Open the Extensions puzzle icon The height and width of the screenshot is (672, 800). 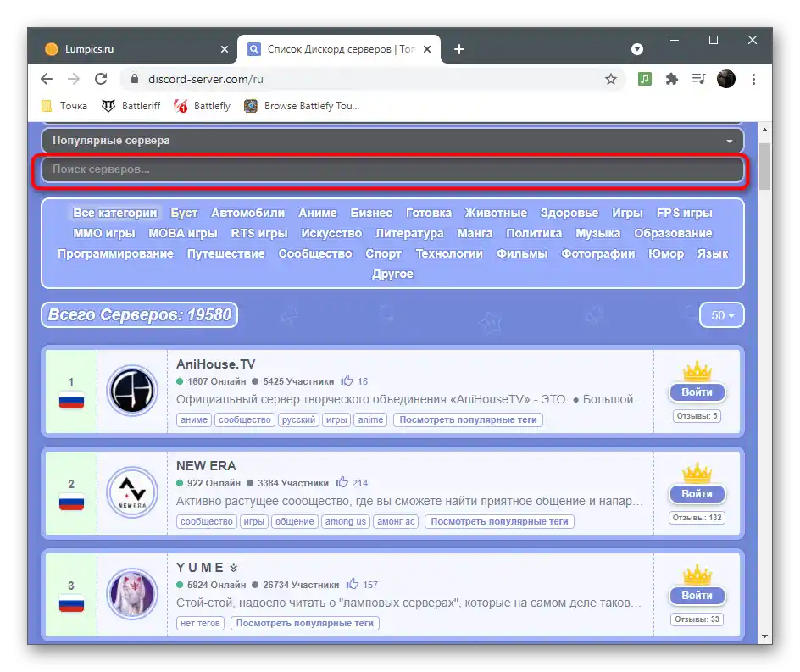(672, 79)
